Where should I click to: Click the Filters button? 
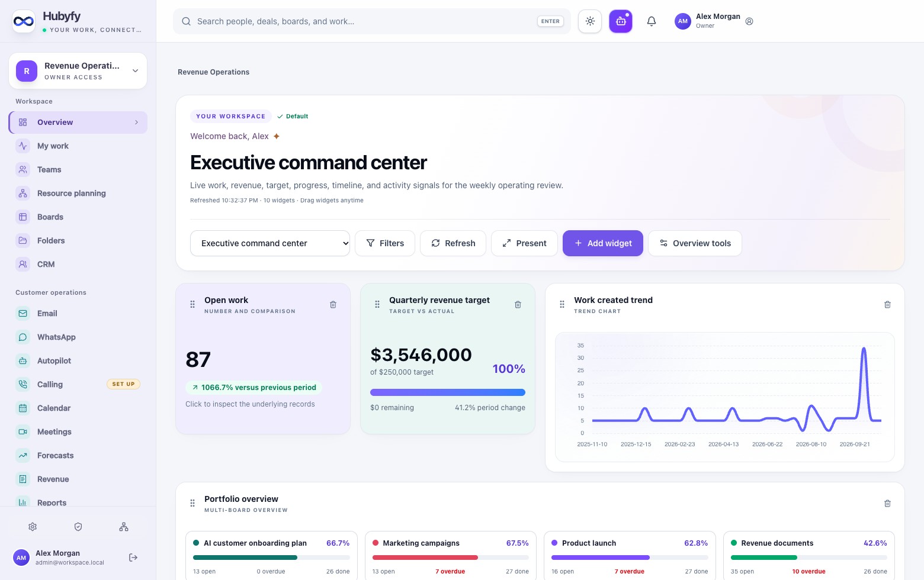[385, 243]
